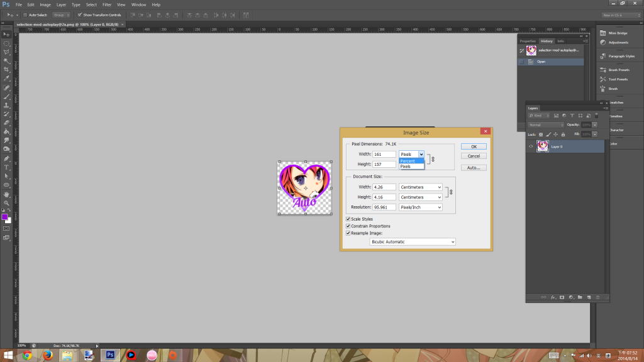Open the Filter menu
644x362 pixels.
[x=107, y=4]
